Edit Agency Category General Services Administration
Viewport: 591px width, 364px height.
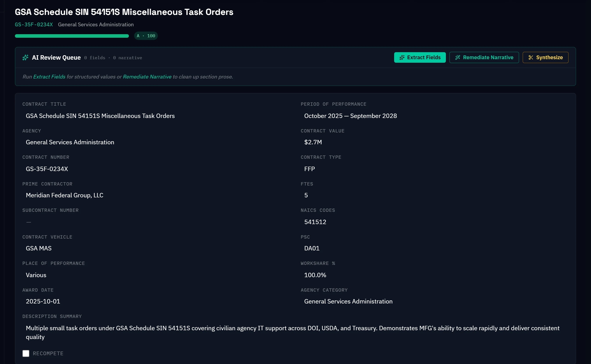(x=348, y=302)
